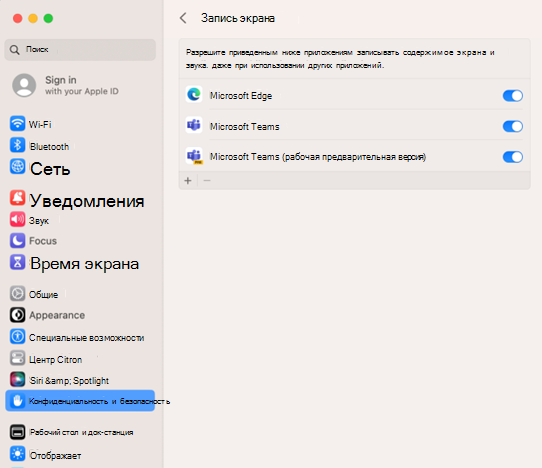Click the hourglass icon for Время экрана

17,262
